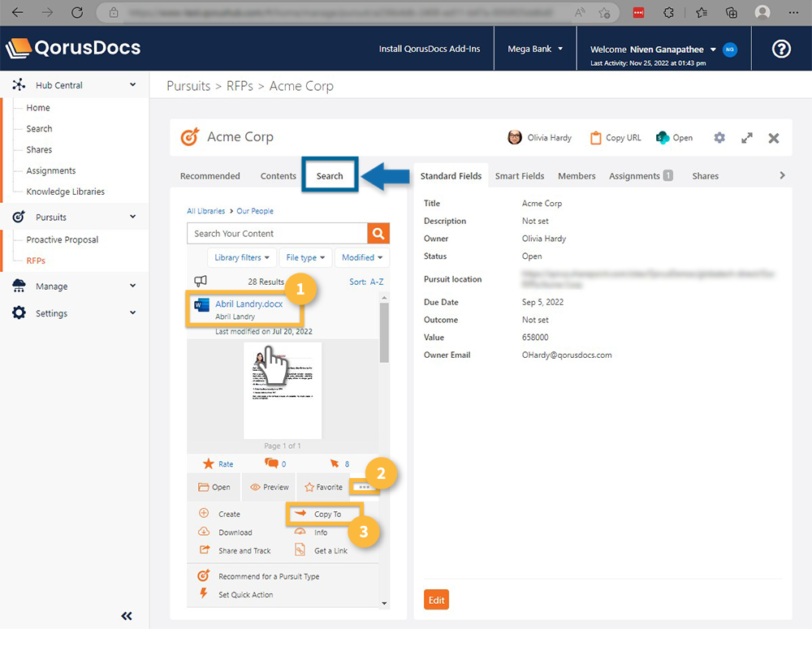The image size is (812, 659).
Task: Open pursuit in SharePoint via Open icon
Action: (x=663, y=138)
